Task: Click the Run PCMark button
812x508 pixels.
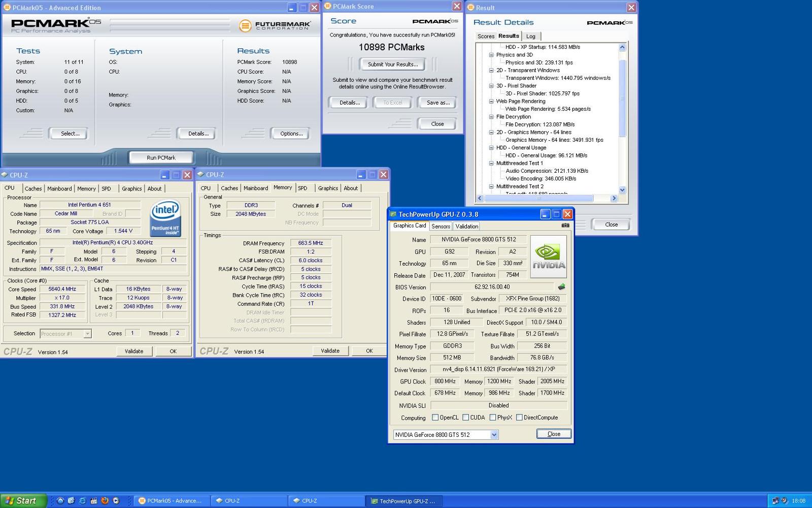Action: pos(161,158)
